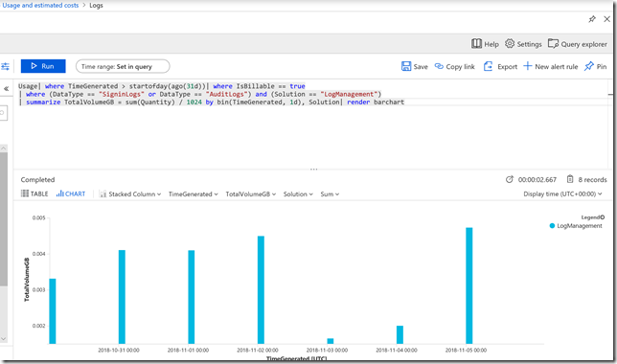617x364 pixels.
Task: Copy link to query
Action: point(454,66)
